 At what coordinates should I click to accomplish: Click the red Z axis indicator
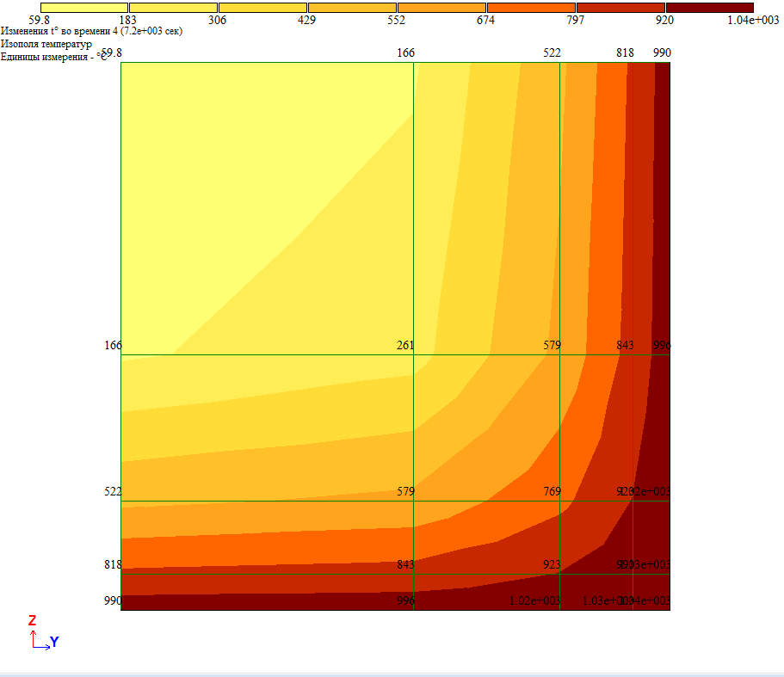tap(32, 620)
